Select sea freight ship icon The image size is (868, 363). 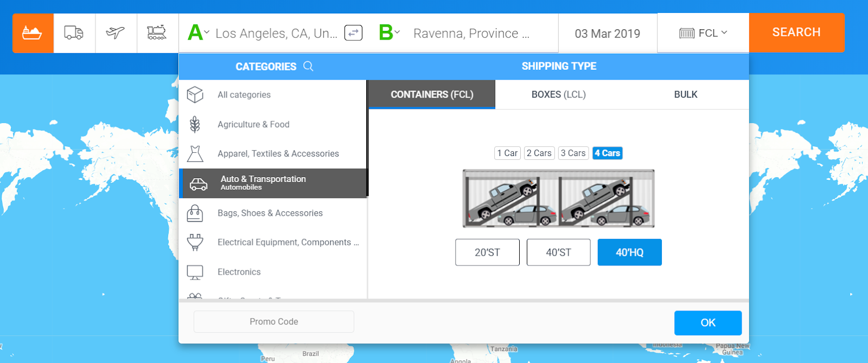(x=33, y=33)
